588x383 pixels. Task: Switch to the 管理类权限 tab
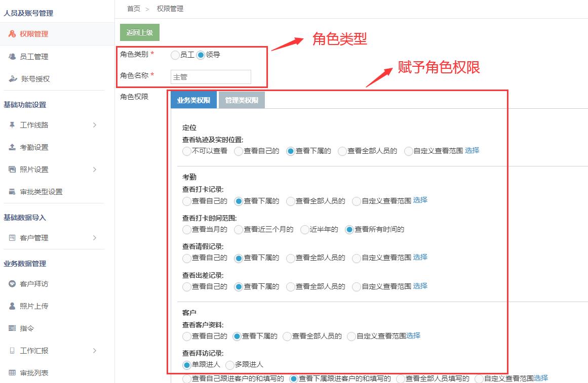(x=242, y=100)
